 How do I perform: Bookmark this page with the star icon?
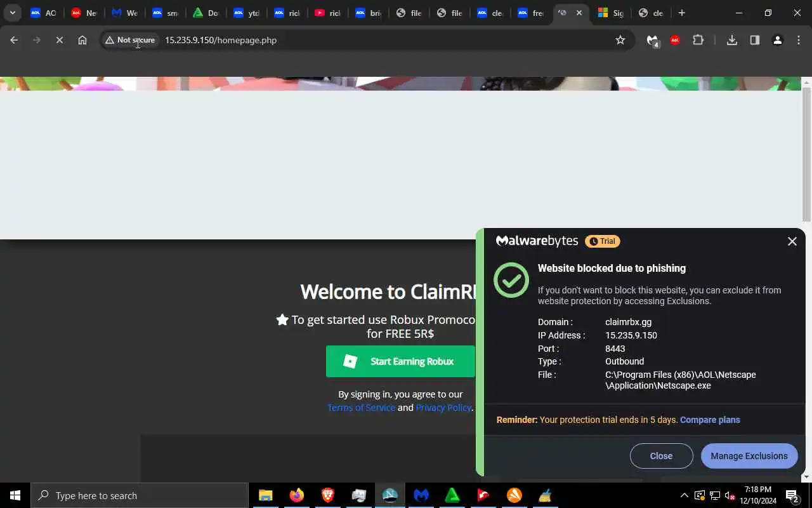click(620, 40)
